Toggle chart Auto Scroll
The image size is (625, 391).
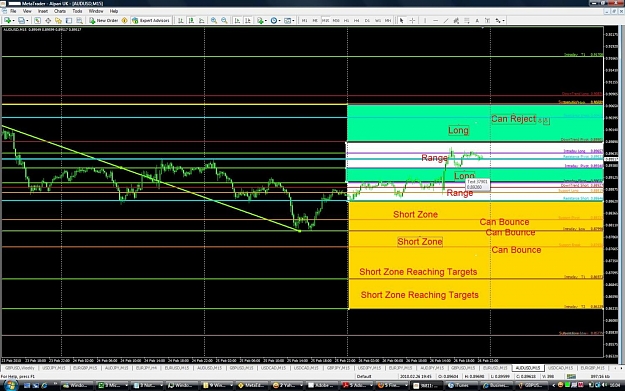point(237,20)
